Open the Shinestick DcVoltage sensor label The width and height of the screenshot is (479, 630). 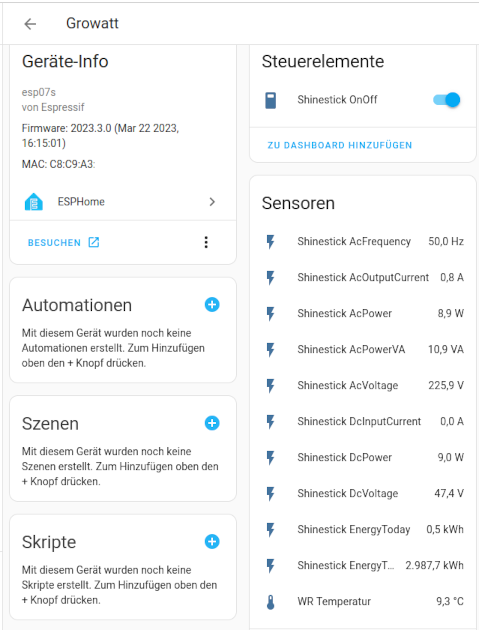[x=348, y=493]
